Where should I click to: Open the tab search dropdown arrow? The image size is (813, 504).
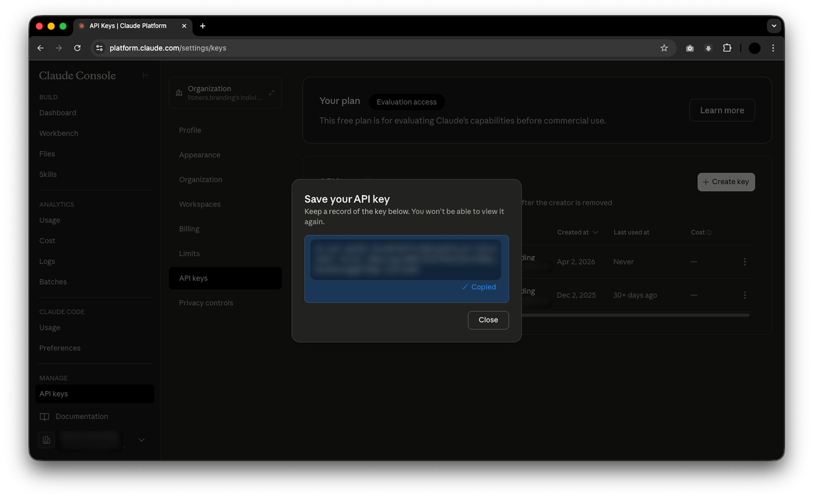[x=773, y=26]
